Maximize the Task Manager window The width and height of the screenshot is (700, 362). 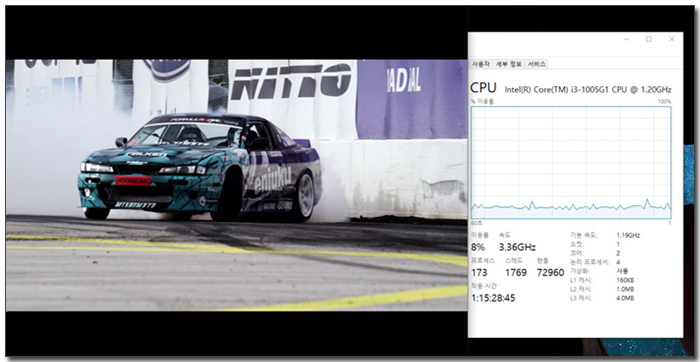coord(649,39)
